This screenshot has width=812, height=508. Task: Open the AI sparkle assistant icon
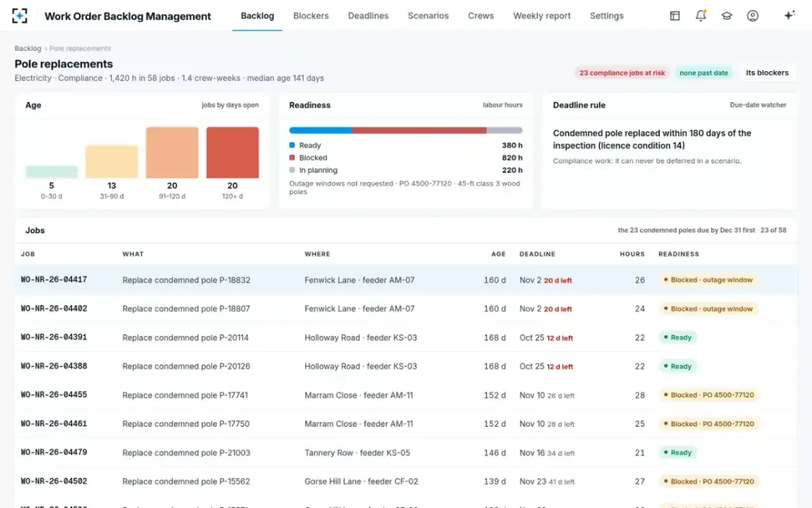click(x=789, y=16)
